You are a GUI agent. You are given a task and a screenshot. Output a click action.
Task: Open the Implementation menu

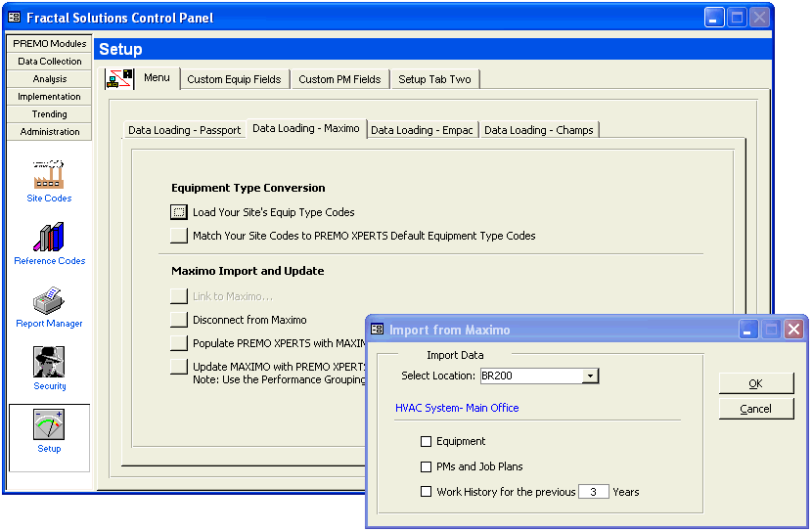coord(49,96)
